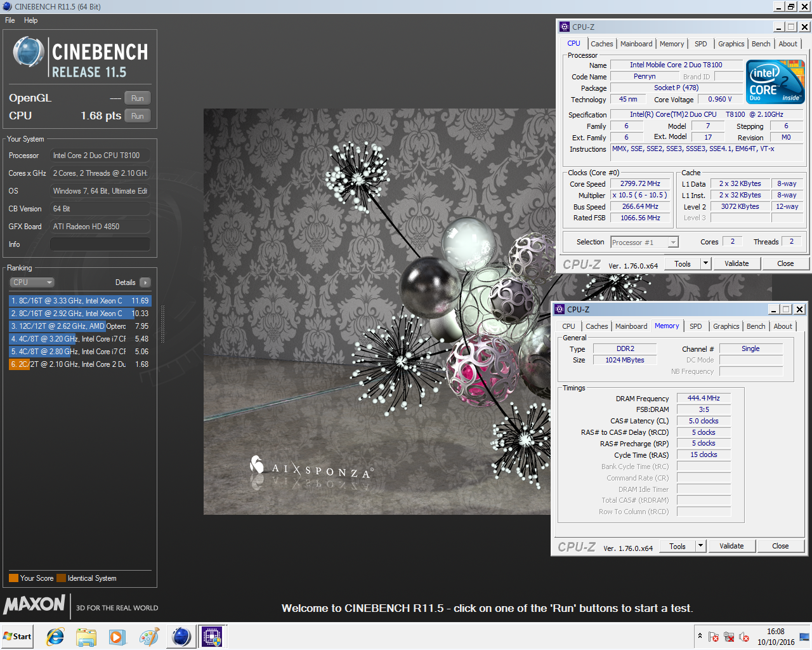Switch to Mainboard tab in upper CPU-Z
This screenshot has height=650, width=812.
636,44
